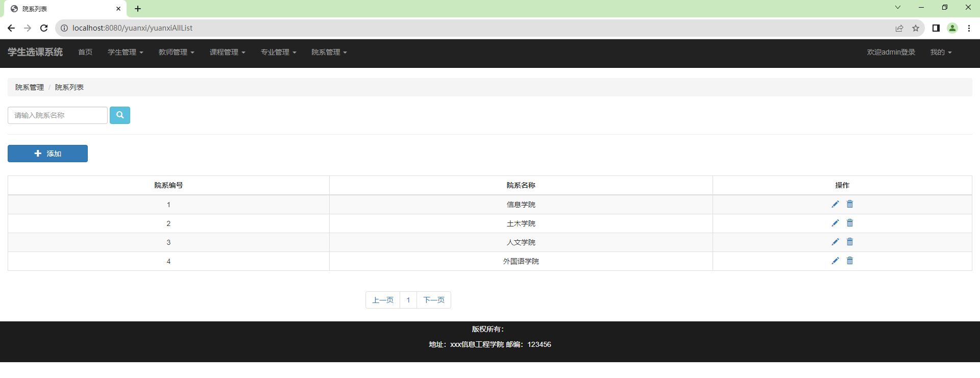Click the 添加 button
Screen dimensions: 980x378
(x=47, y=154)
